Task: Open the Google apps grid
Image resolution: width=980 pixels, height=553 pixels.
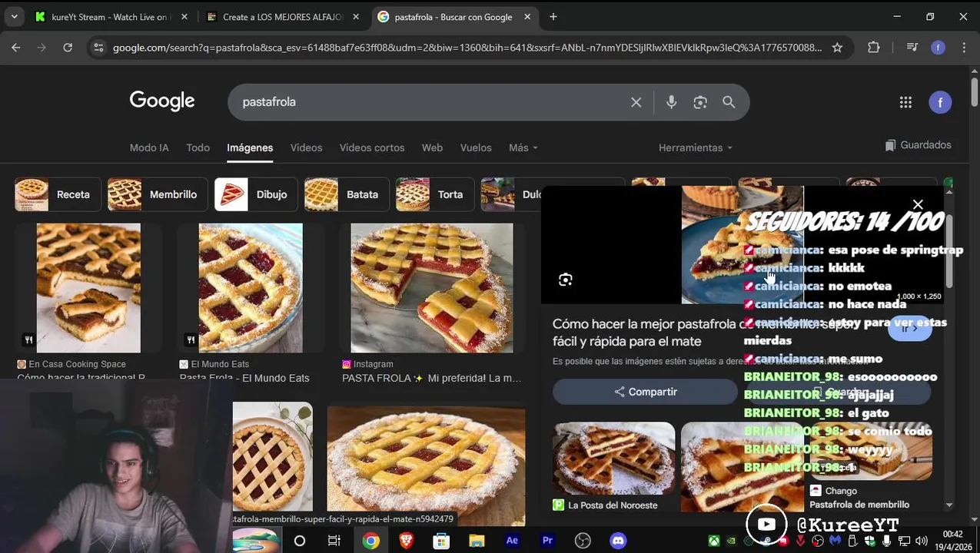Action: click(x=905, y=102)
